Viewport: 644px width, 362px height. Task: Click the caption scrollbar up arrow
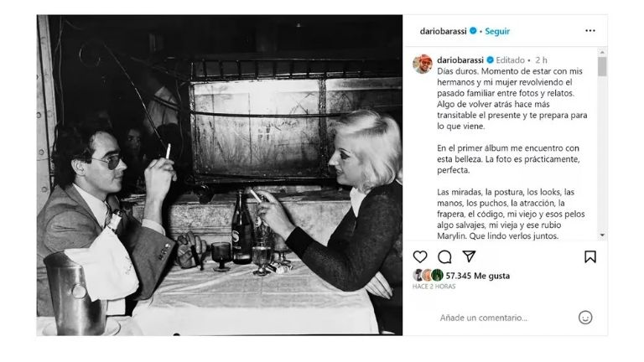602,52
